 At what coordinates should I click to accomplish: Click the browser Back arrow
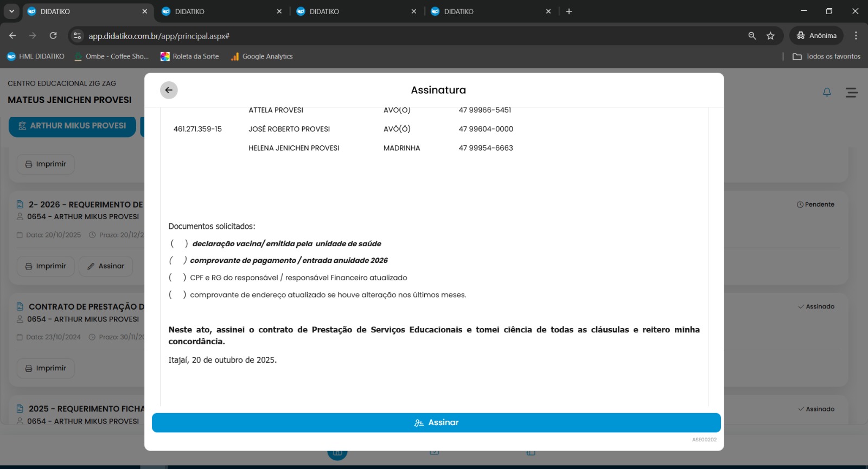click(x=12, y=36)
